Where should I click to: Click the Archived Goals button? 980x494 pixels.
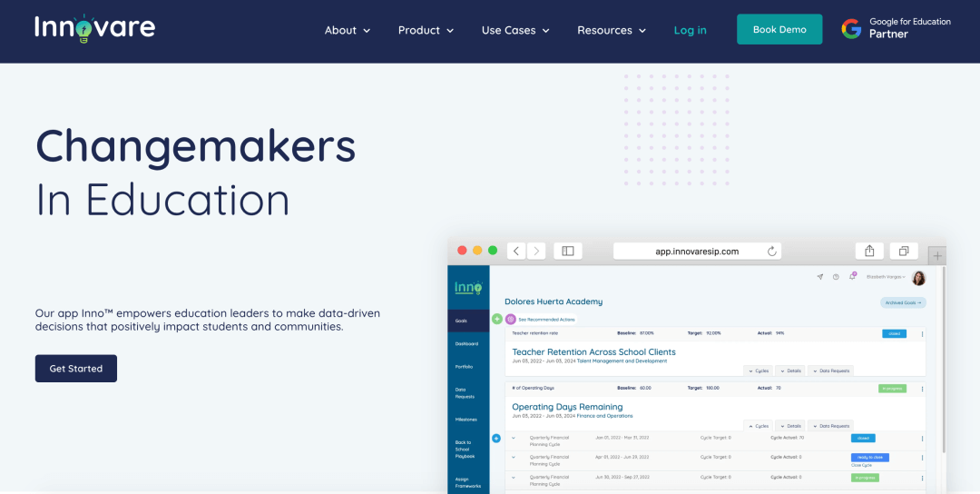(903, 302)
